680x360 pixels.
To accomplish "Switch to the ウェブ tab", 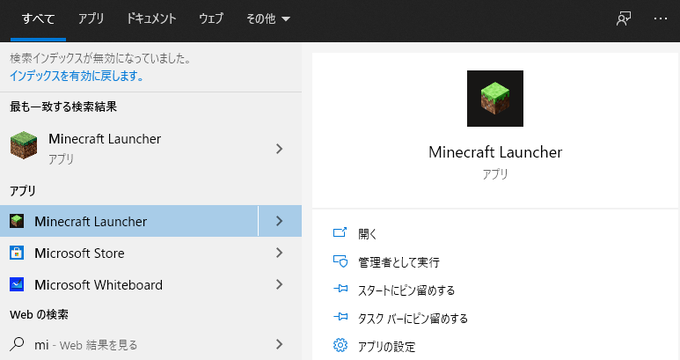I will [x=211, y=19].
